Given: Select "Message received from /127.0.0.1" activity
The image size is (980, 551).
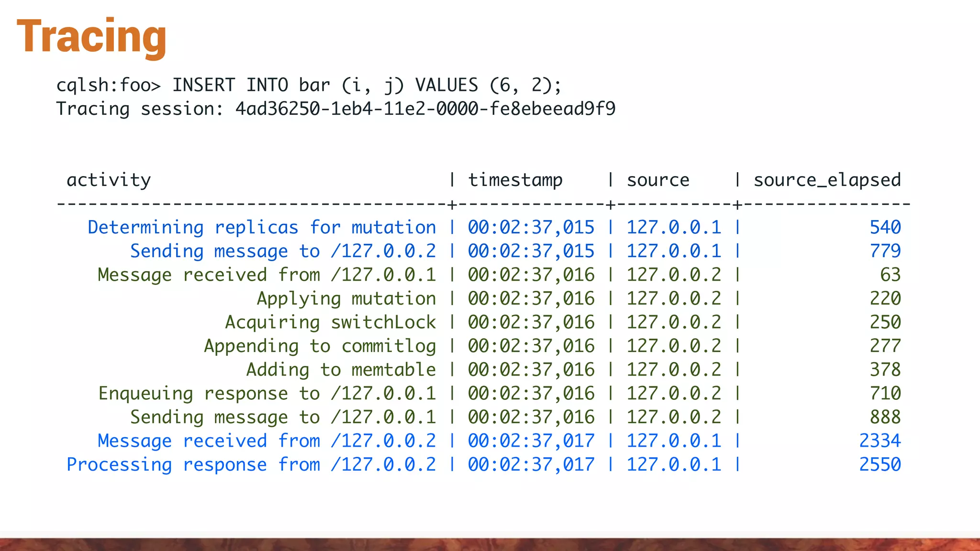Looking at the screenshot, I should coord(267,275).
